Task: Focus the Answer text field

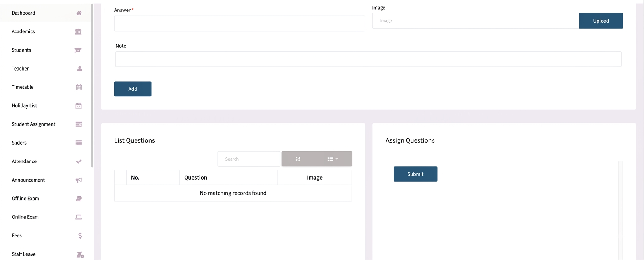Action: tap(240, 24)
